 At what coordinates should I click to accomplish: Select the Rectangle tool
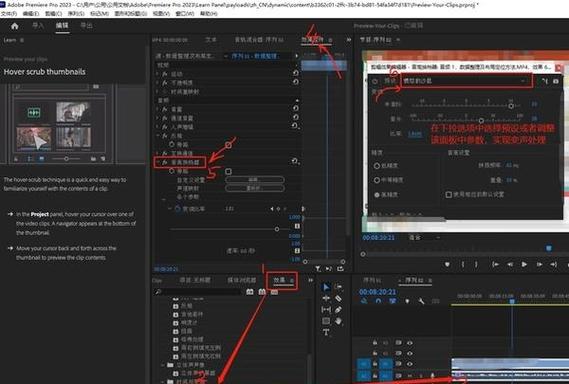pos(326,321)
